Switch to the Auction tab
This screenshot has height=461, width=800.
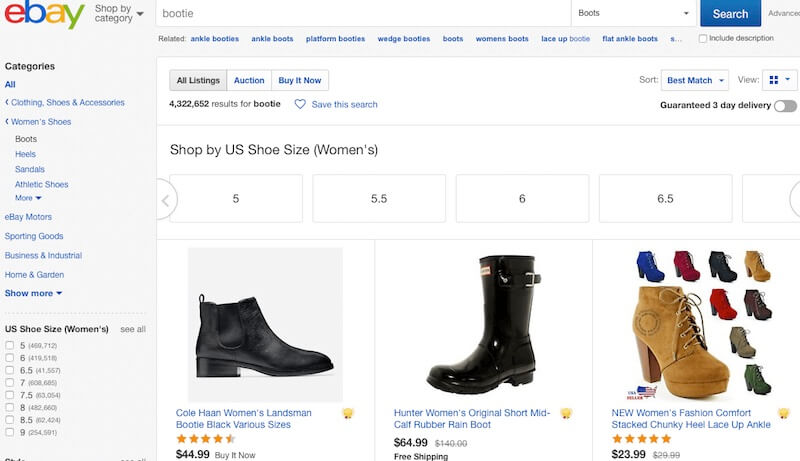pyautogui.click(x=249, y=80)
